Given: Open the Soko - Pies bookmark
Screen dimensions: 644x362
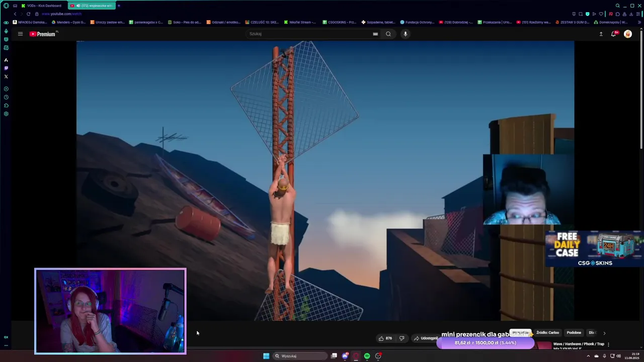Looking at the screenshot, I should tap(184, 22).
